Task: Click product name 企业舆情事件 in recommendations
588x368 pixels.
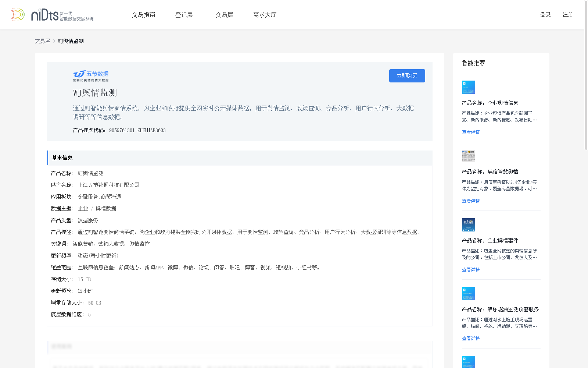Action: [503, 241]
